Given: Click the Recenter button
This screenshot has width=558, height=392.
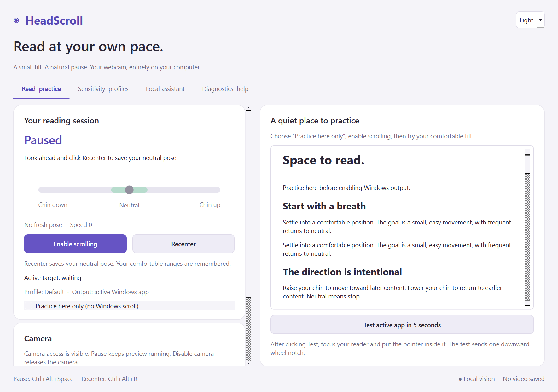Looking at the screenshot, I should click(x=183, y=244).
